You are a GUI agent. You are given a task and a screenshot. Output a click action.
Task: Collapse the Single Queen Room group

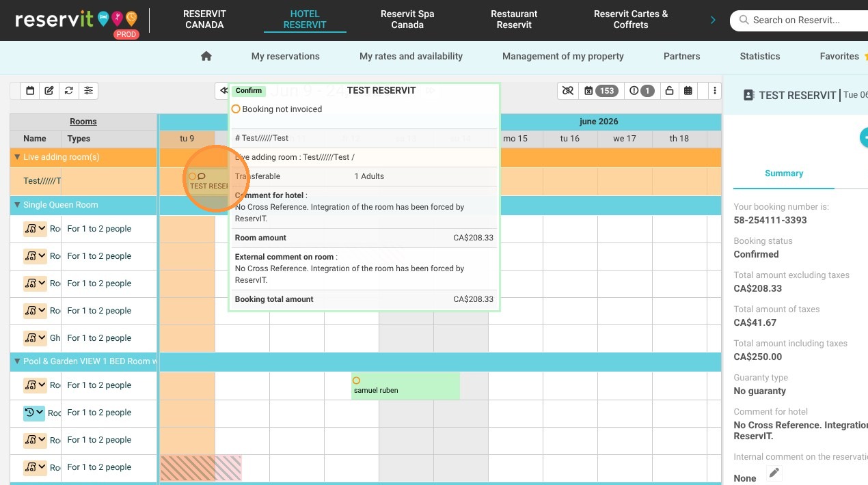tap(17, 205)
